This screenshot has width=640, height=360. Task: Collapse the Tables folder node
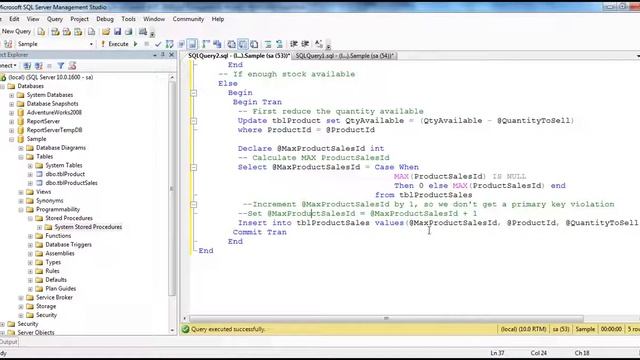(21, 157)
